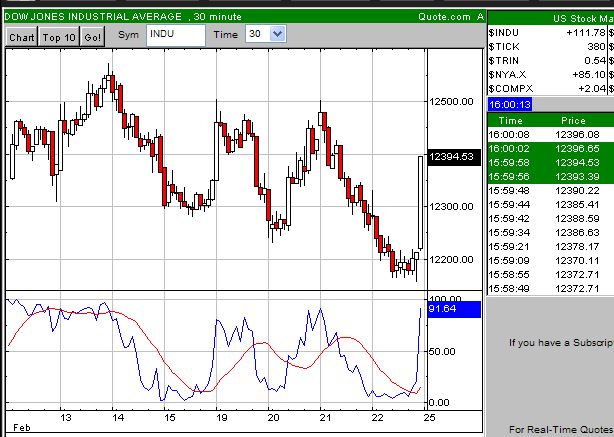Click the Sym input field containing INDU
Viewport: 614px width, 437px height.
[174, 35]
